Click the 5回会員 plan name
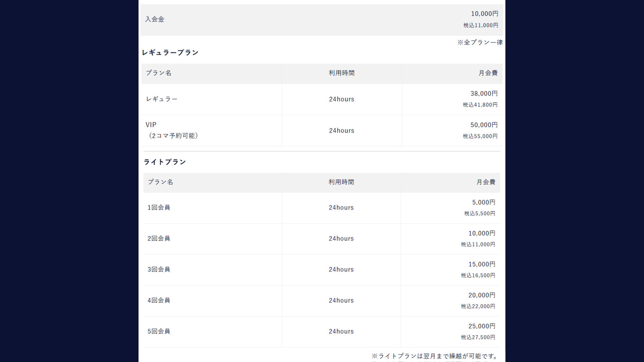This screenshot has width=644, height=362. [159, 331]
